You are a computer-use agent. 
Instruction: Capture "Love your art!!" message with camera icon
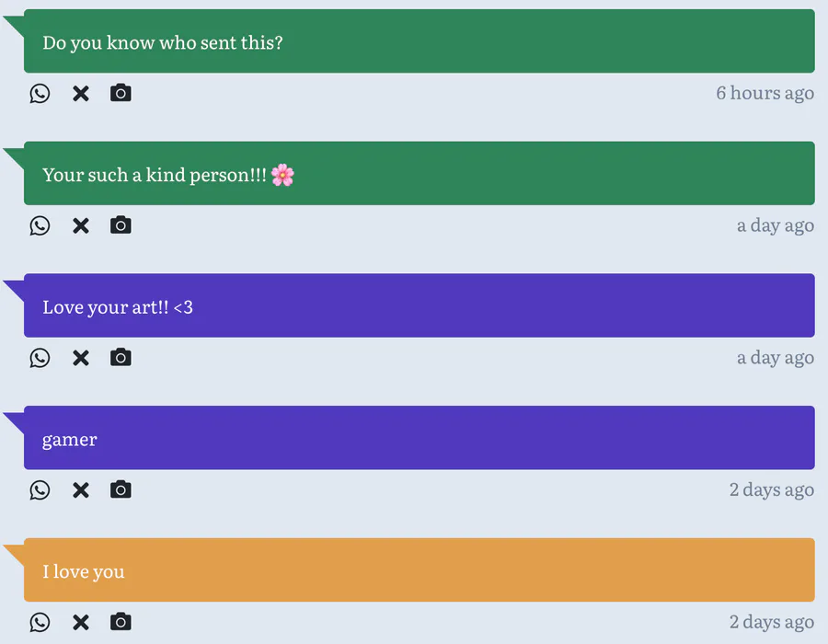point(121,357)
